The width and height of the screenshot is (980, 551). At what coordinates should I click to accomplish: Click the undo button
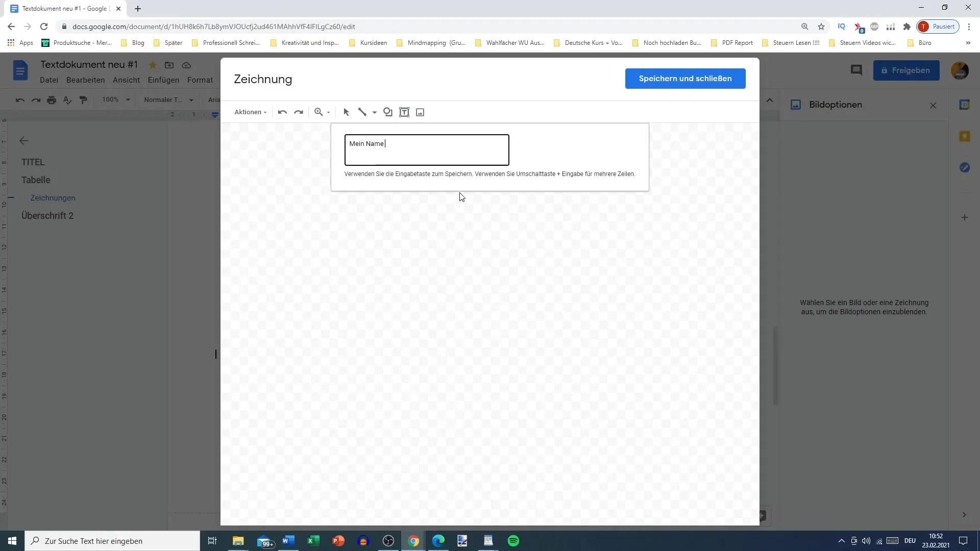[x=283, y=112]
